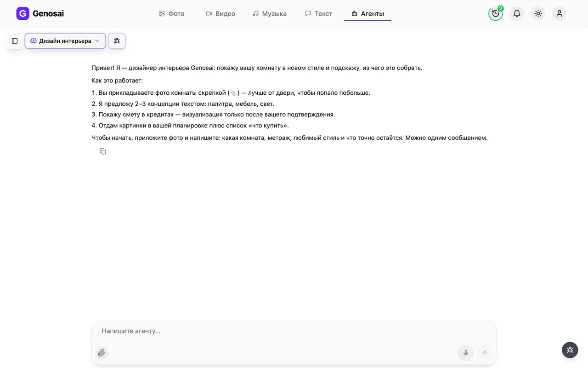Click step "Отдам картинки в вашей планировке"
Screen dimensions: 588x368
tap(190, 126)
